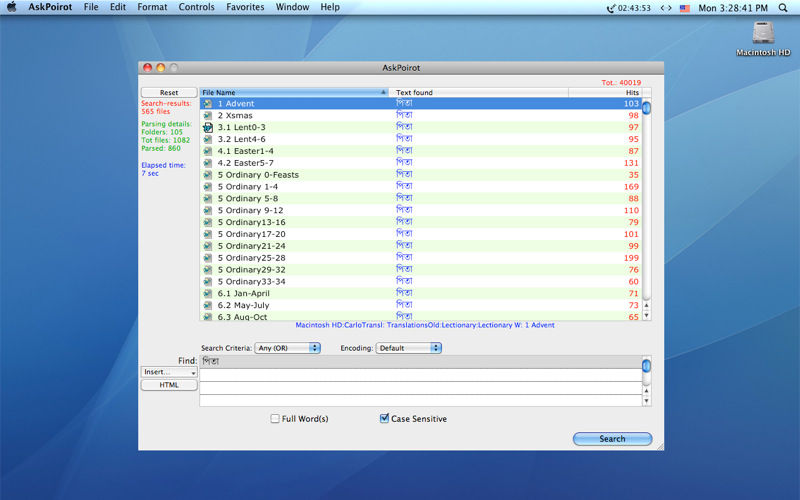Click the file icon beside 5 Ordinary17-20
The image size is (800, 500).
pyautogui.click(x=208, y=234)
